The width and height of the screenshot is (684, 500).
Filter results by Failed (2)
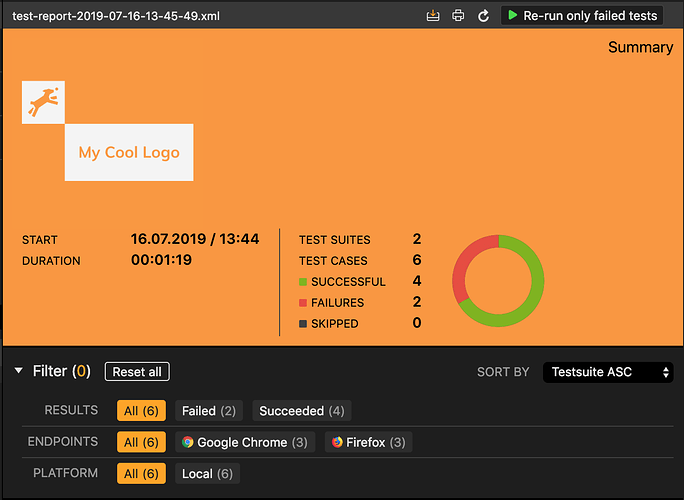pyautogui.click(x=209, y=411)
